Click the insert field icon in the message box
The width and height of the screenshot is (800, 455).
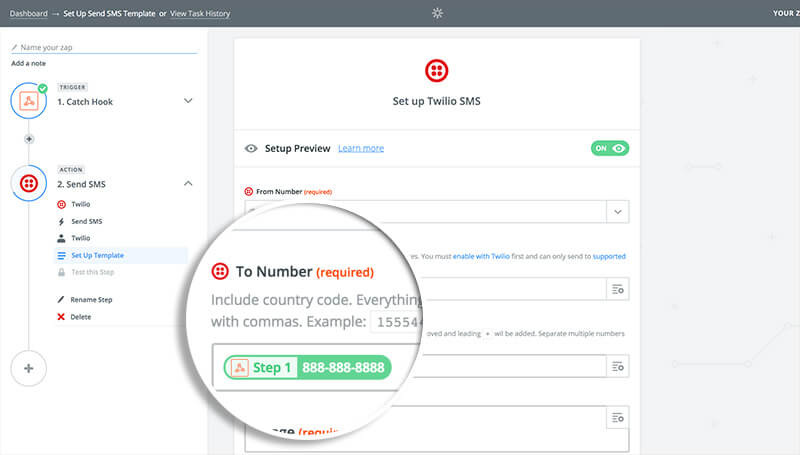point(617,418)
